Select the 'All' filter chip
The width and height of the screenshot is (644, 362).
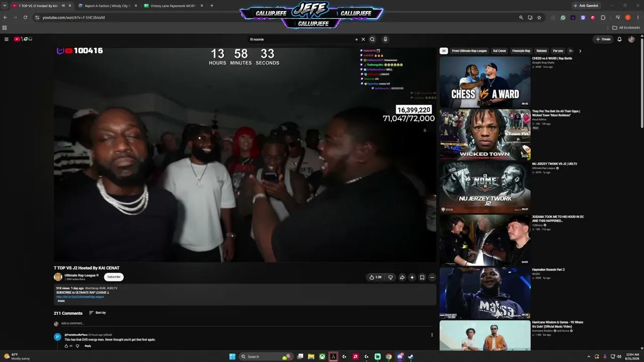pyautogui.click(x=444, y=51)
